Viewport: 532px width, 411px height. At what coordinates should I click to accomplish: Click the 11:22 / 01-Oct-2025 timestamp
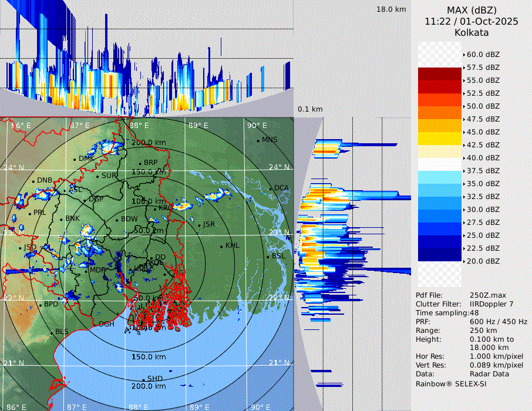click(472, 21)
